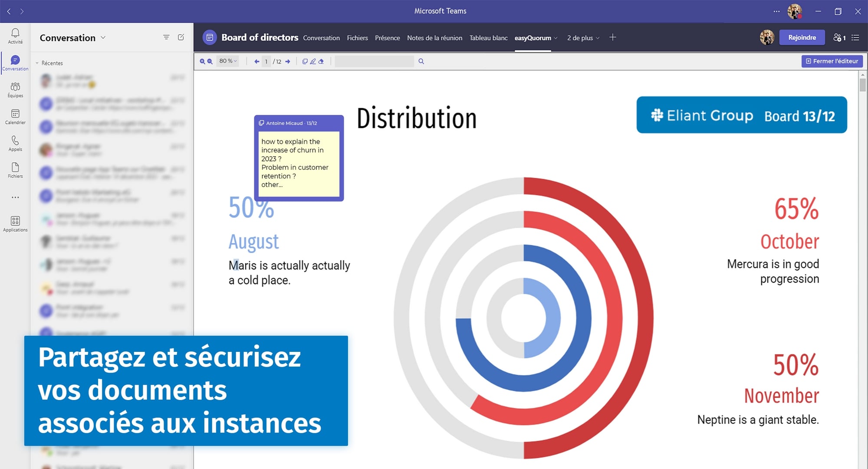Click the zoom out magnifier icon

pos(210,62)
